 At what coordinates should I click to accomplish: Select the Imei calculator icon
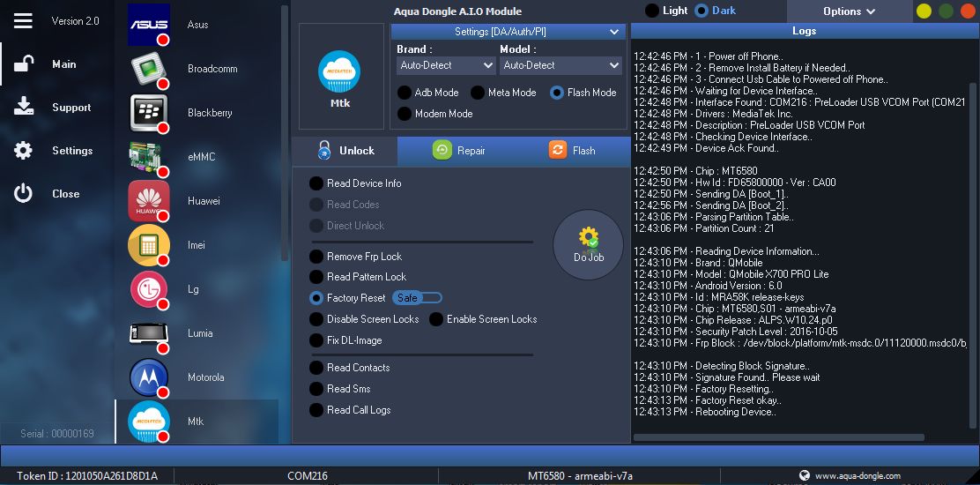149,245
